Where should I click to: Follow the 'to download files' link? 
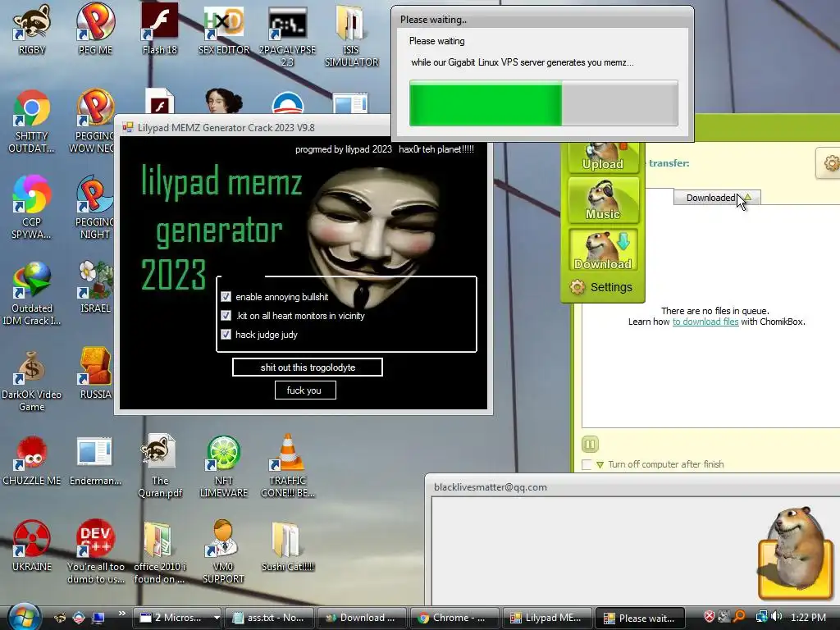pos(705,322)
